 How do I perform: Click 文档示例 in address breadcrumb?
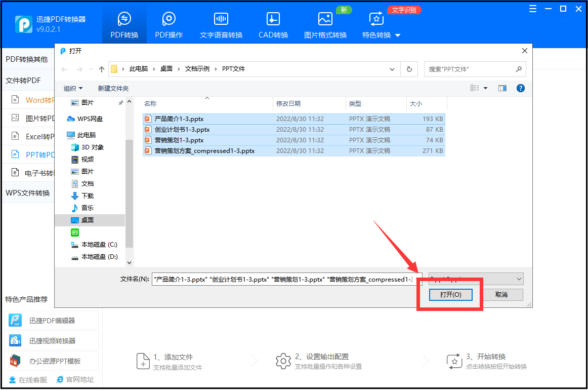click(197, 69)
